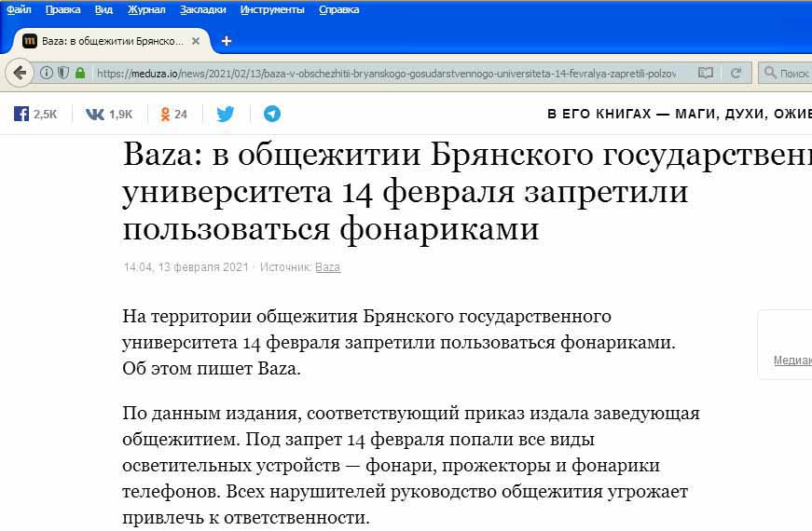Open a new tab with plus button
Screen dimensions: 812x531
point(227,41)
